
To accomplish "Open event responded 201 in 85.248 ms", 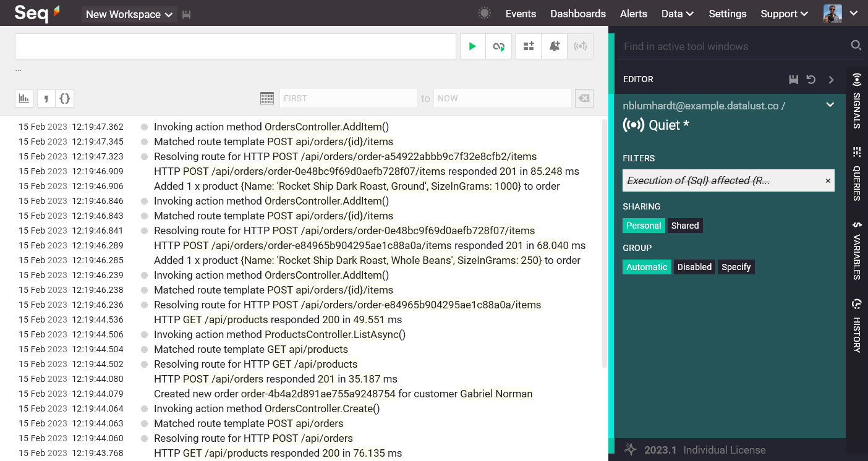I will [367, 171].
